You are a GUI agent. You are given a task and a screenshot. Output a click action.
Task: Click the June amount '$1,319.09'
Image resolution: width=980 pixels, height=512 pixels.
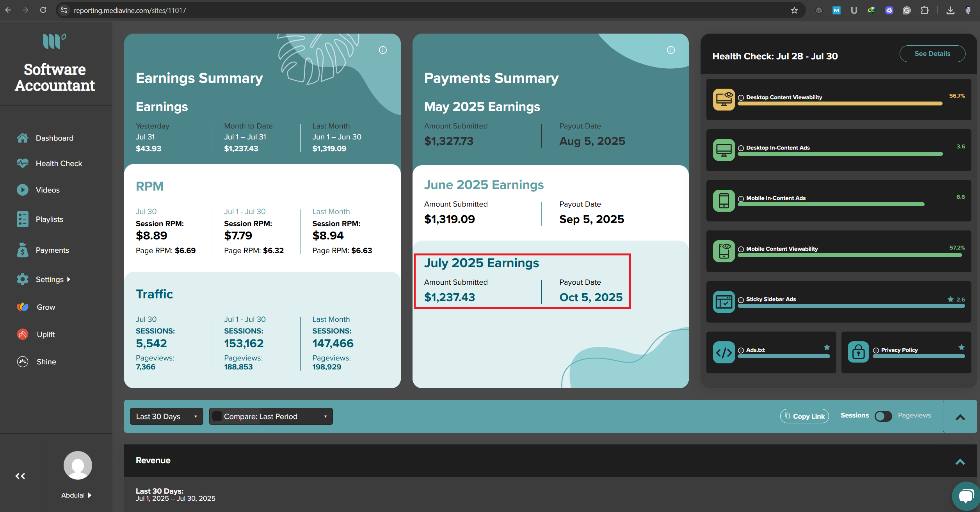[x=450, y=219]
